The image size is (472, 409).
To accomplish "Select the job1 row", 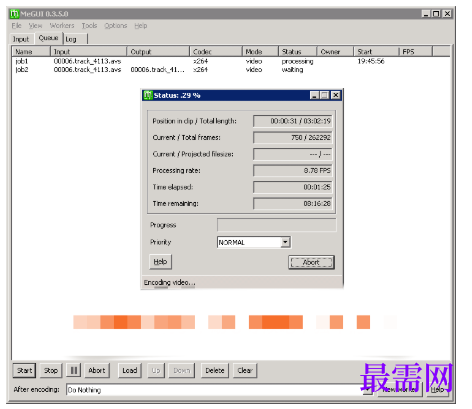I will tap(231, 61).
